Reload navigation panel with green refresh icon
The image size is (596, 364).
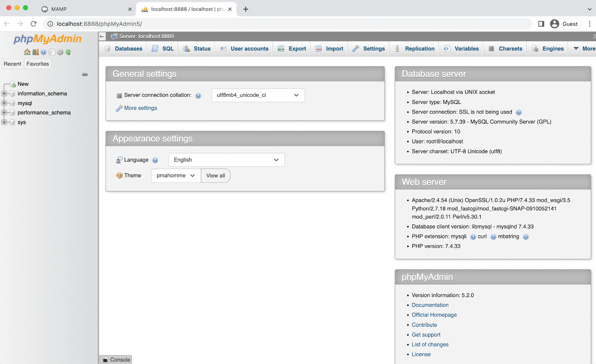click(x=68, y=52)
